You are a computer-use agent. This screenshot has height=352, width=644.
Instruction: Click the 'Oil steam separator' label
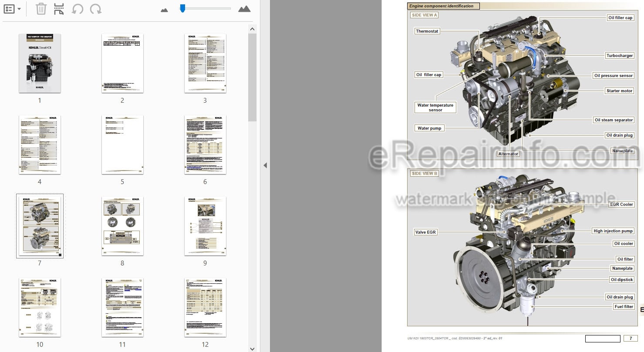pyautogui.click(x=614, y=120)
